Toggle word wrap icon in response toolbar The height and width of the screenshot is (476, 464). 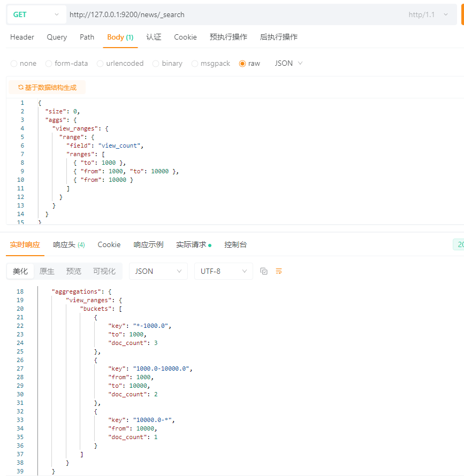279,271
